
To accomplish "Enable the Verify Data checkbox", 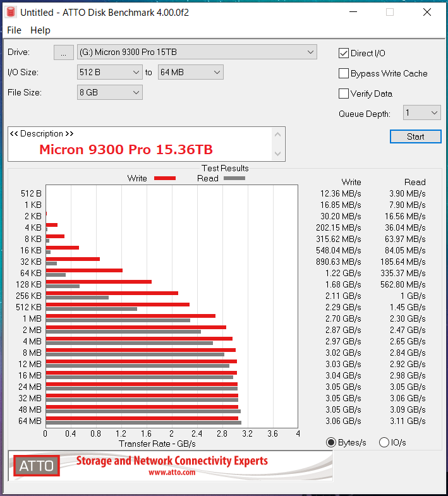I will [344, 94].
